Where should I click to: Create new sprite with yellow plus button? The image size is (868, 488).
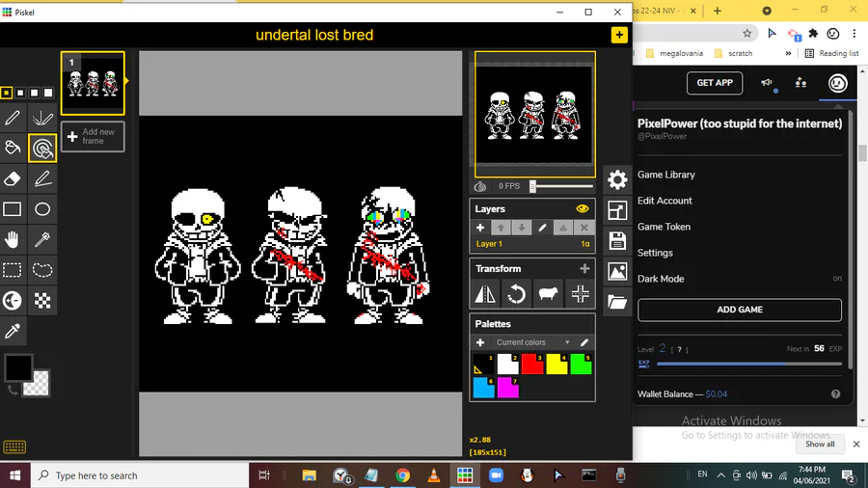click(x=619, y=35)
